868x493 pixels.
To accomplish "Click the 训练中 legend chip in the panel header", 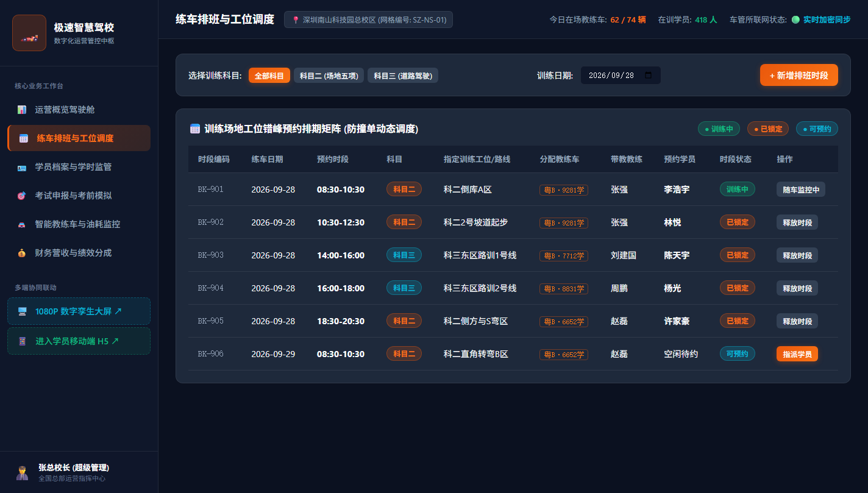I will pyautogui.click(x=719, y=129).
